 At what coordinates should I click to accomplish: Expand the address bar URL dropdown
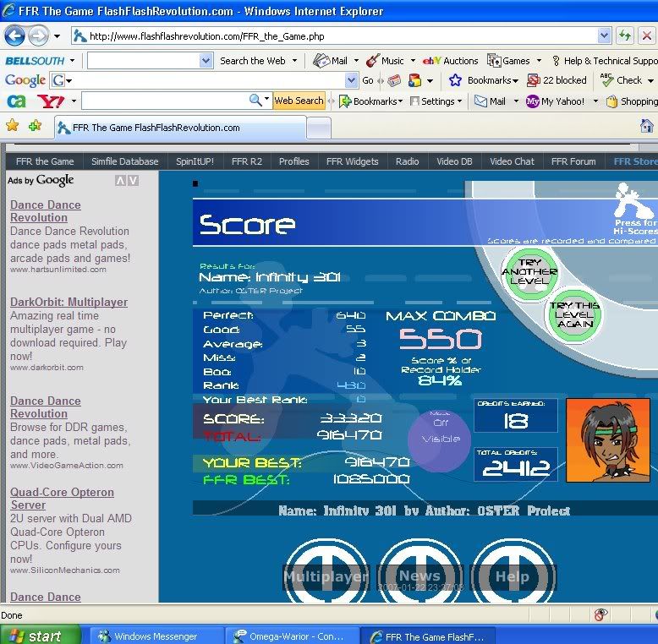604,35
